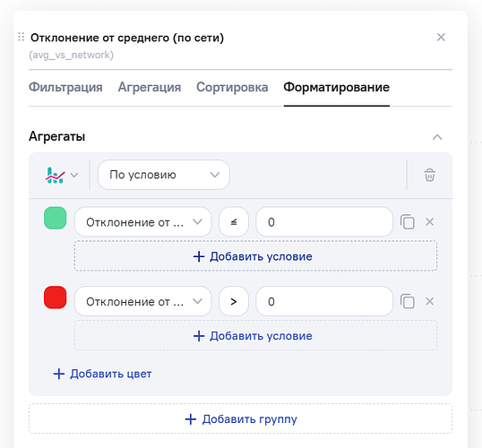The width and height of the screenshot is (482, 448).
Task: Click the drag handle beside the panel title
Action: tap(21, 38)
